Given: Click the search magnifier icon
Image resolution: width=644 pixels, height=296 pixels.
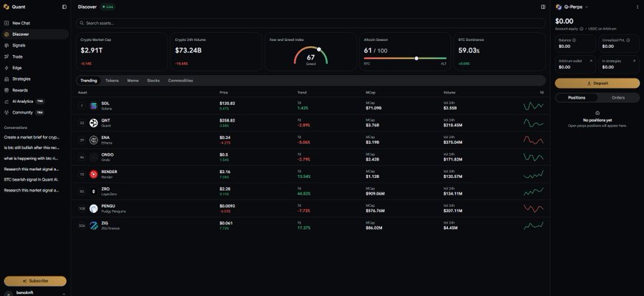Looking at the screenshot, I should [x=82, y=24].
